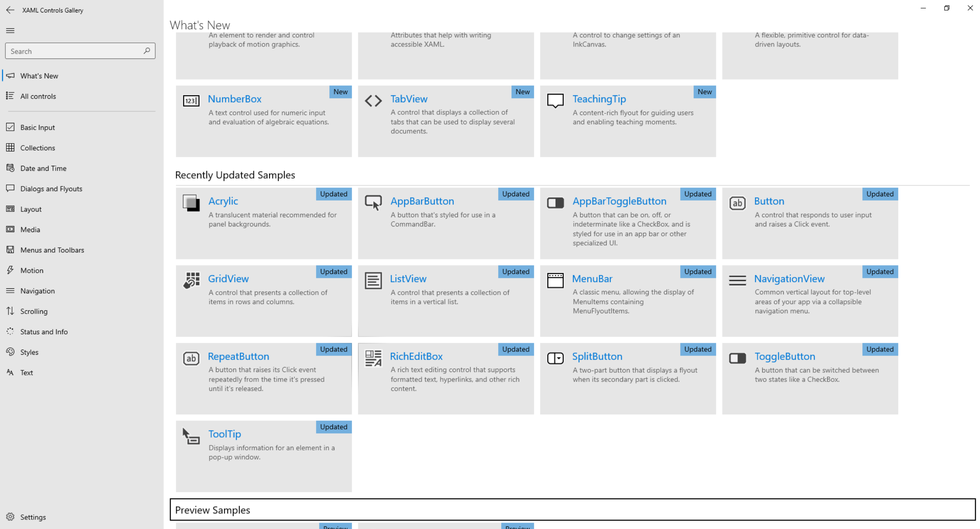980x529 pixels.
Task: Select the Date and Time calendar icon
Action: [x=11, y=168]
